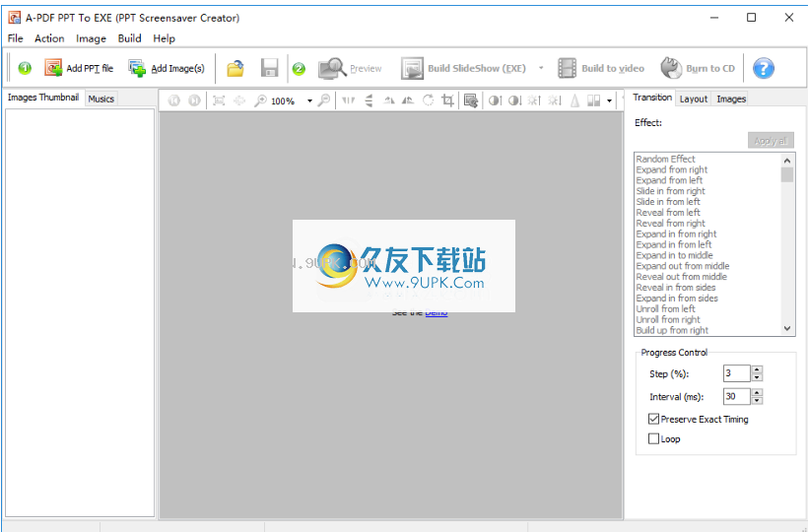Click the Interval (ms) input field
Screen dimensions: 808x532
click(x=737, y=397)
